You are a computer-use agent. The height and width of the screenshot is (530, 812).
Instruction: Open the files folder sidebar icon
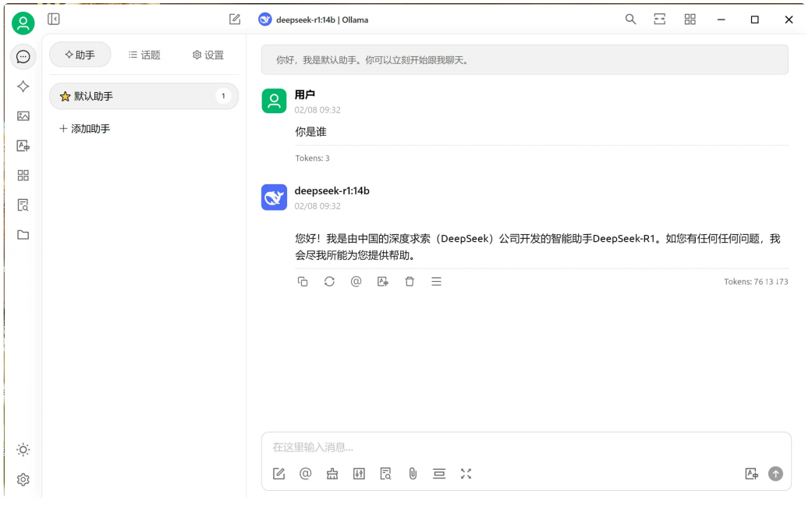(x=23, y=235)
